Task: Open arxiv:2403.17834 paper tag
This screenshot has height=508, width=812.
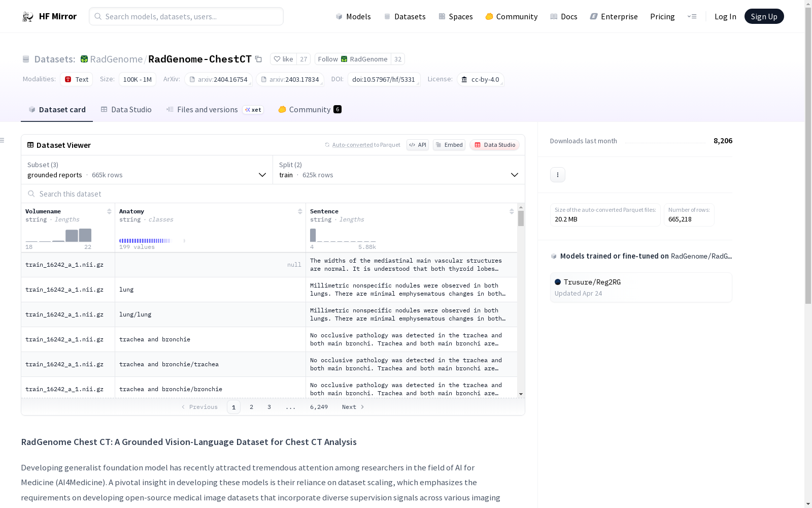Action: pyautogui.click(x=290, y=79)
